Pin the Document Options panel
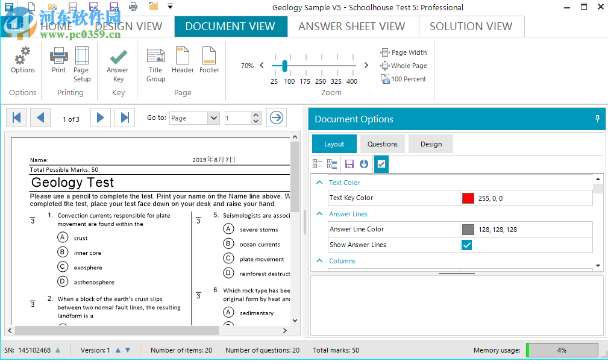The image size is (608, 364). [x=598, y=119]
